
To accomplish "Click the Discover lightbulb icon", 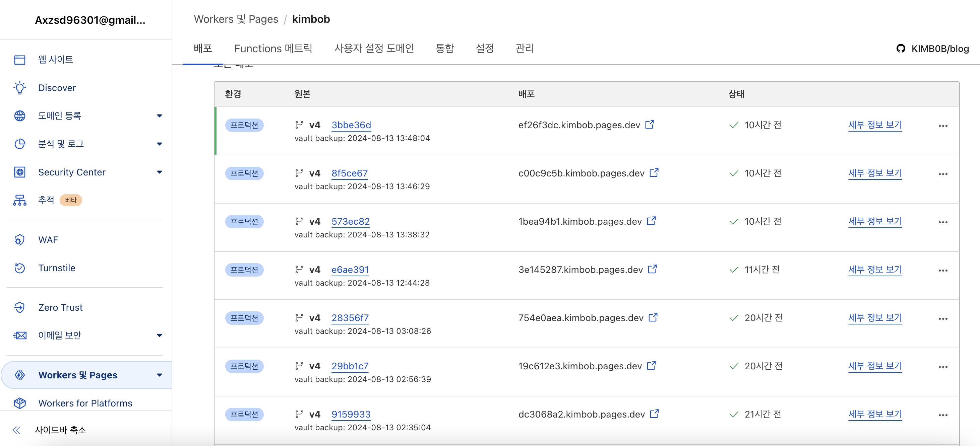I will (x=20, y=88).
